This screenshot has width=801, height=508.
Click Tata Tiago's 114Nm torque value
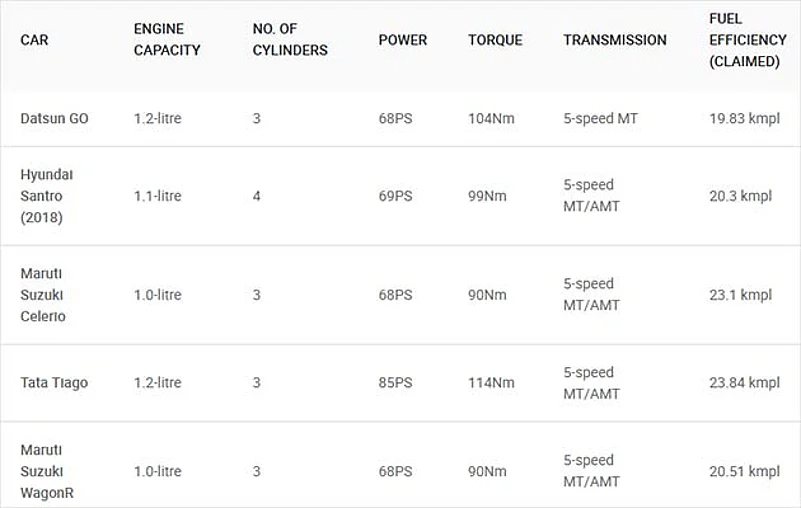coord(491,382)
